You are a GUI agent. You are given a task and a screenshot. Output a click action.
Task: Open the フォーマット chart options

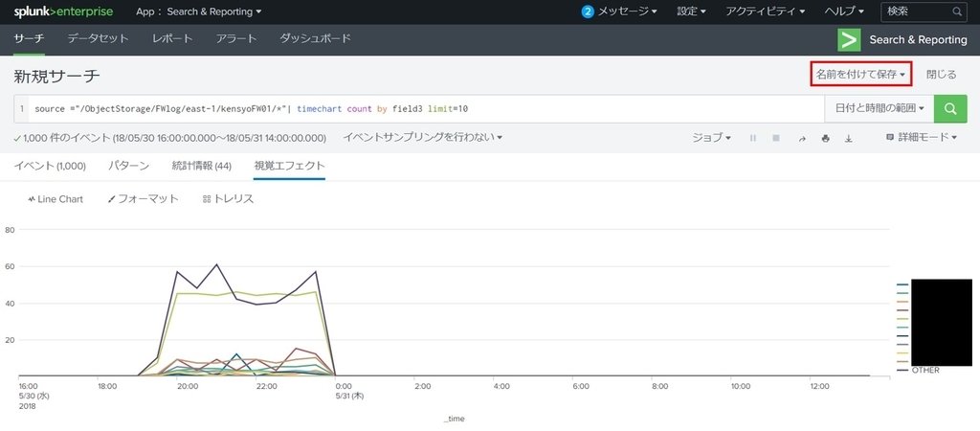[x=143, y=199]
